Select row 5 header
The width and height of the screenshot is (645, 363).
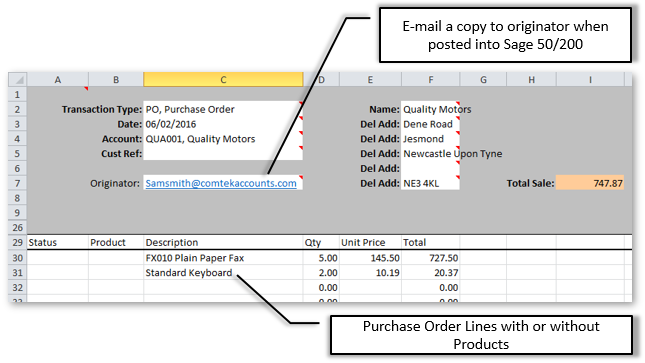pyautogui.click(x=18, y=154)
